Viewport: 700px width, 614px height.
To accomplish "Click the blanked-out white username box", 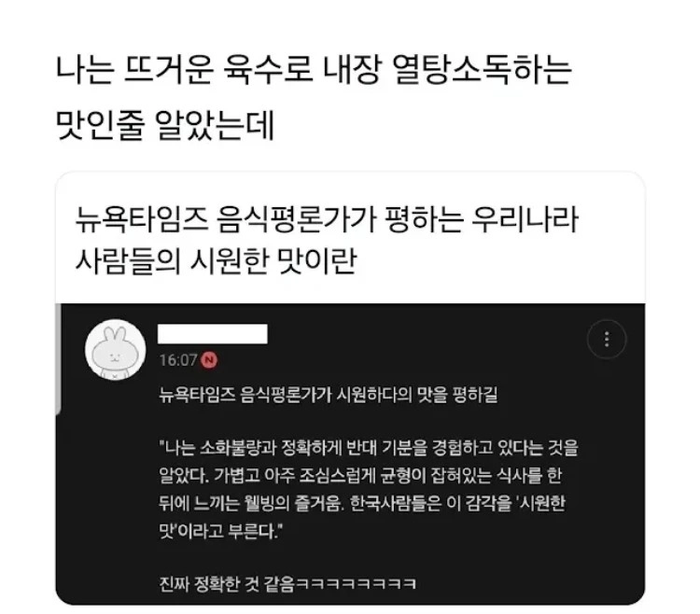I will pos(213,334).
